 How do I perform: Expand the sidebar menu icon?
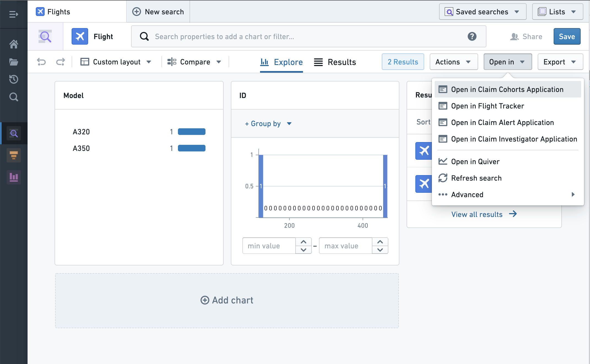point(13,14)
